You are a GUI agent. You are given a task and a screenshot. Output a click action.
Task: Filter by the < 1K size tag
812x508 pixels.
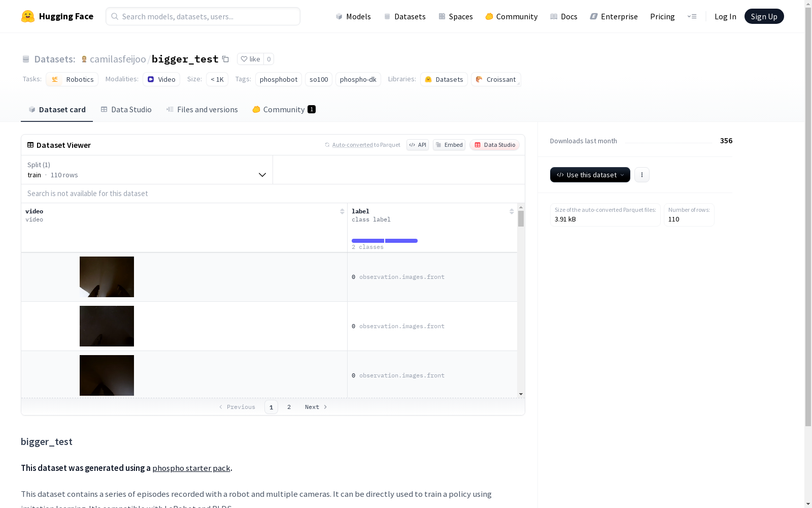(x=217, y=79)
